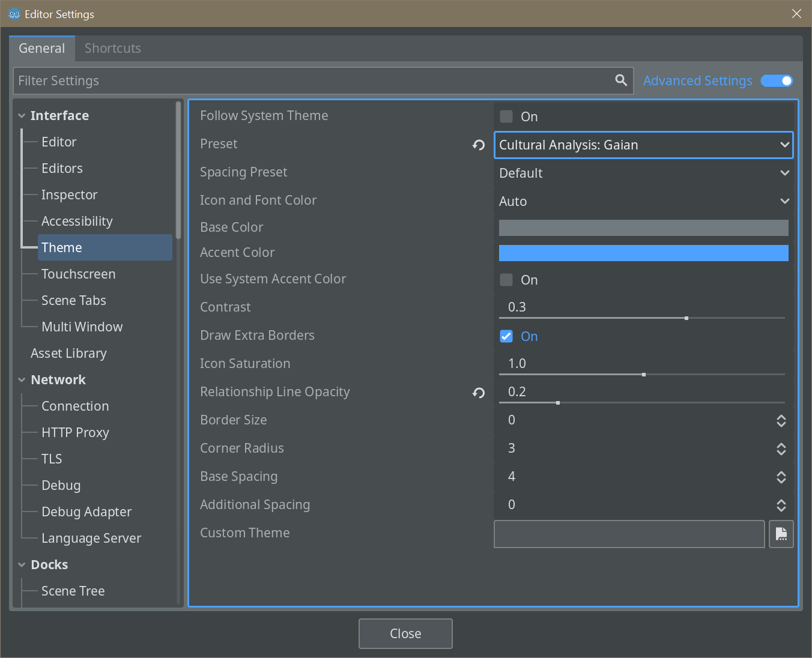Click the Contrast value 0.3
812x658 pixels.
(x=517, y=307)
